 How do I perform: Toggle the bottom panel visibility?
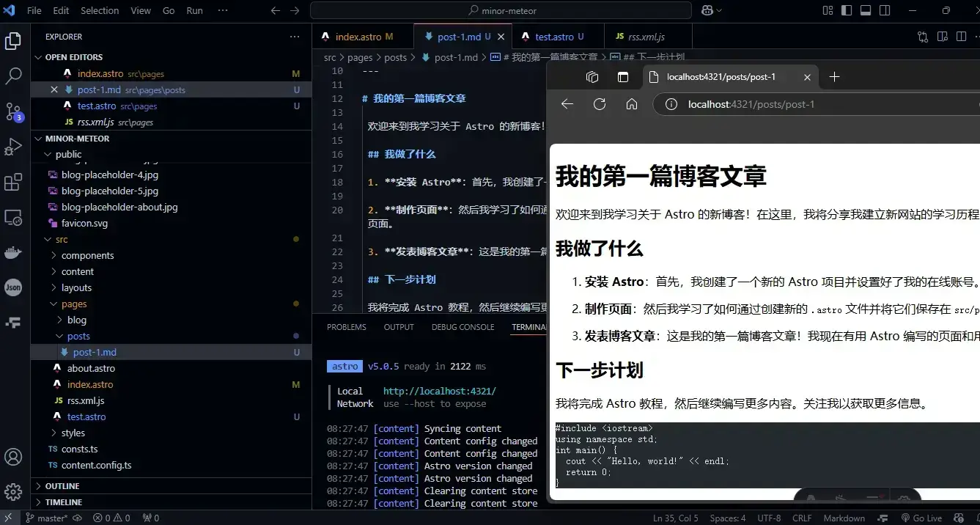click(866, 10)
